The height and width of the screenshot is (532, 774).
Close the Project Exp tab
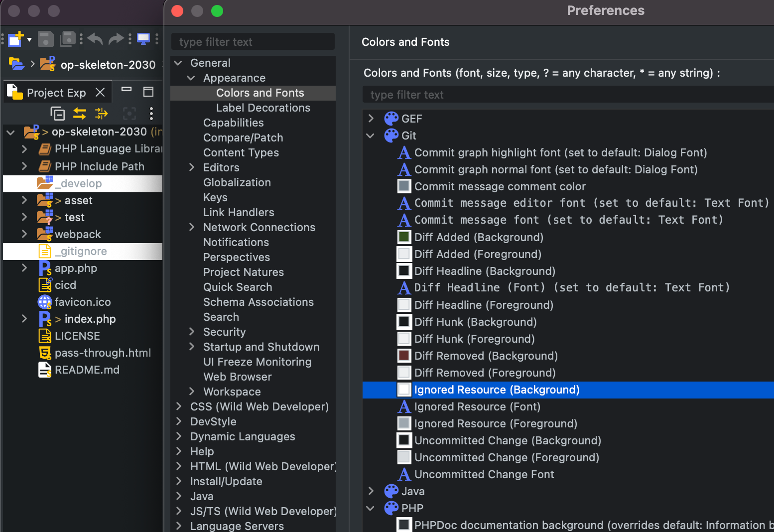(x=100, y=92)
